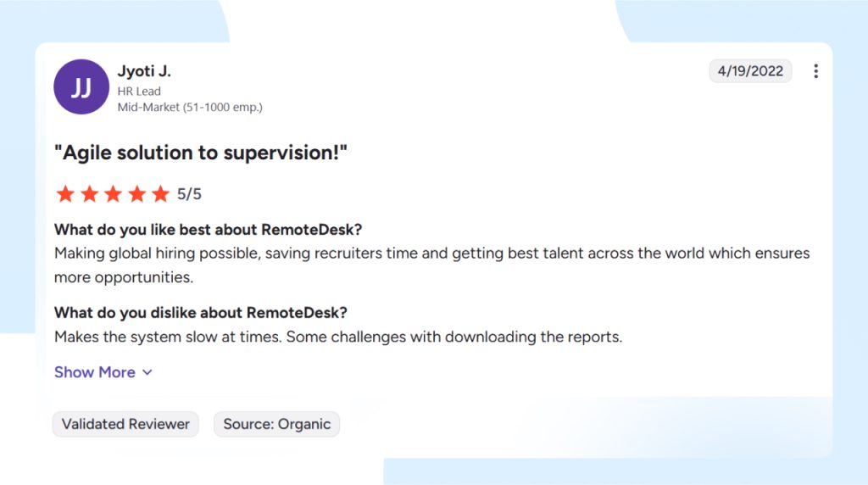Click the fourth rating star
868x485 pixels.
point(136,194)
